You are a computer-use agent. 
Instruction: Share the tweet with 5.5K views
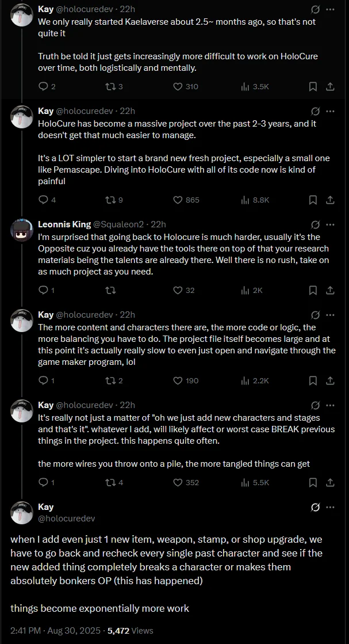[330, 482]
